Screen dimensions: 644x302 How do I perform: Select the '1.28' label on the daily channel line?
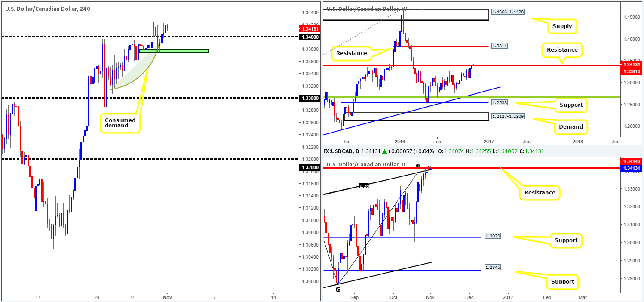click(x=365, y=186)
